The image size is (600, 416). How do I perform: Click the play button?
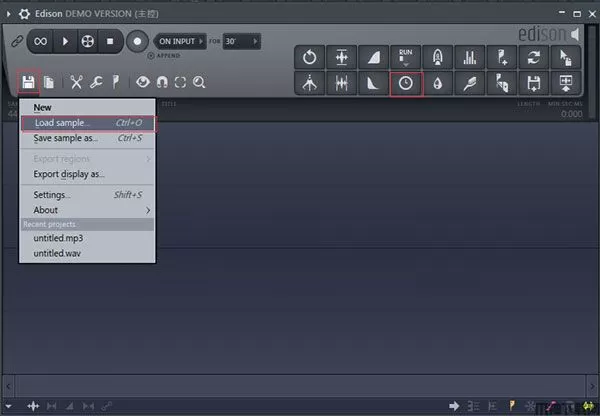pyautogui.click(x=65, y=41)
